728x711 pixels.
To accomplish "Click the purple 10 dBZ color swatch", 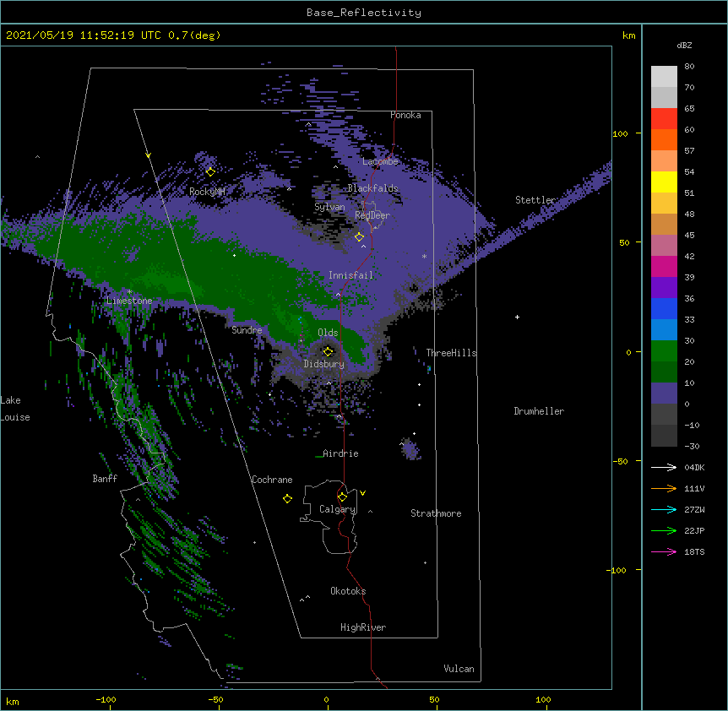I will coord(664,393).
